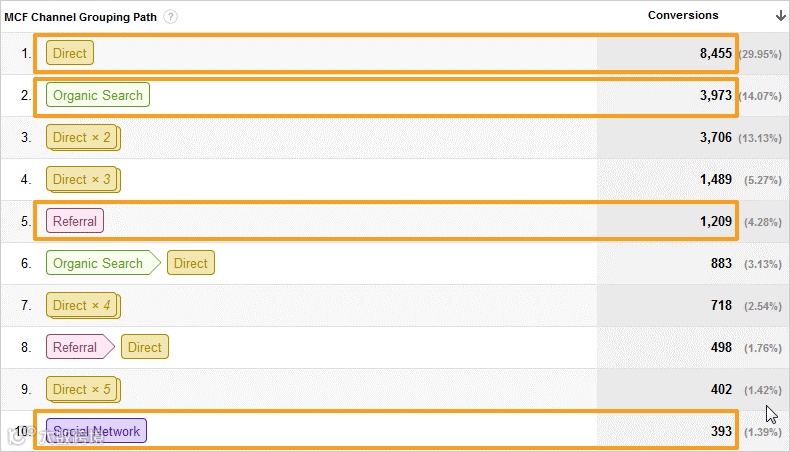Image resolution: width=790 pixels, height=452 pixels.
Task: Click the help question mark icon
Action: (171, 17)
